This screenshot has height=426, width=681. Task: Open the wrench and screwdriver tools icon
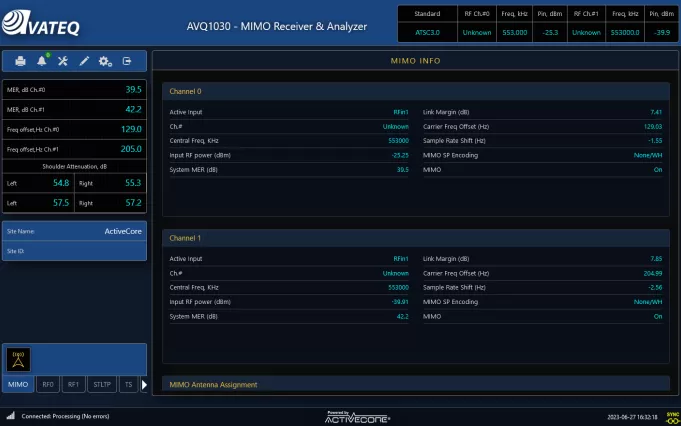(x=63, y=61)
